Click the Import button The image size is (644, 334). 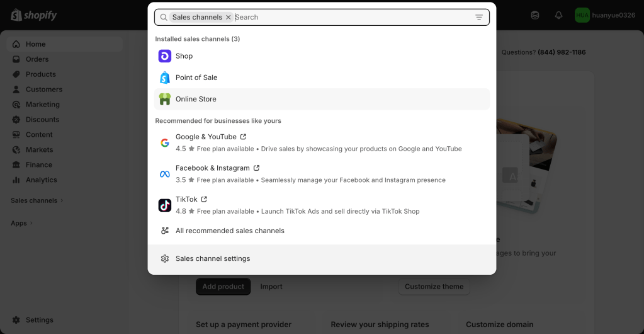coord(271,287)
